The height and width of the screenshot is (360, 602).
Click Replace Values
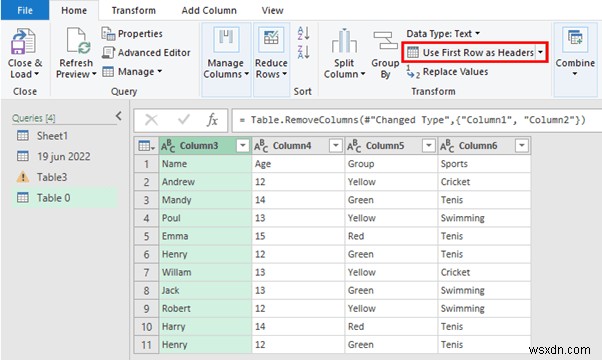coord(447,72)
